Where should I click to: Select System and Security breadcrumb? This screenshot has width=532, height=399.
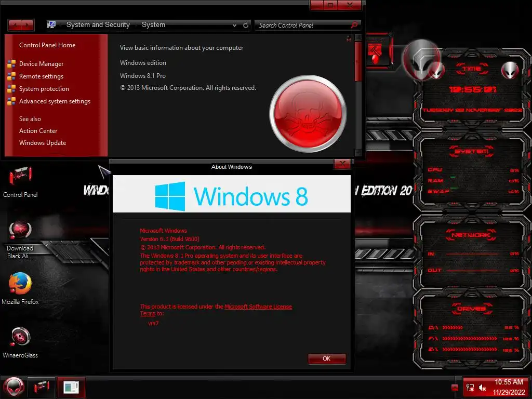click(98, 25)
